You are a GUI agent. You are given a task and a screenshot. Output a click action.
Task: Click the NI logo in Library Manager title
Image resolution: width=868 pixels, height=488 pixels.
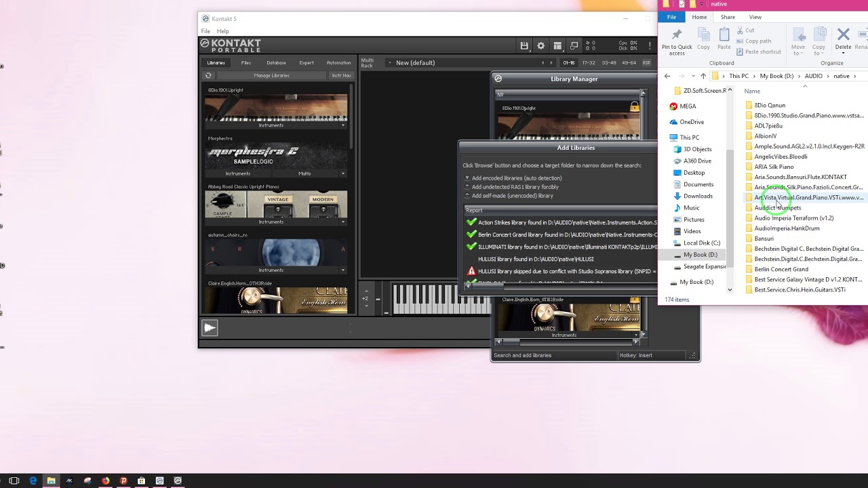tap(498, 79)
